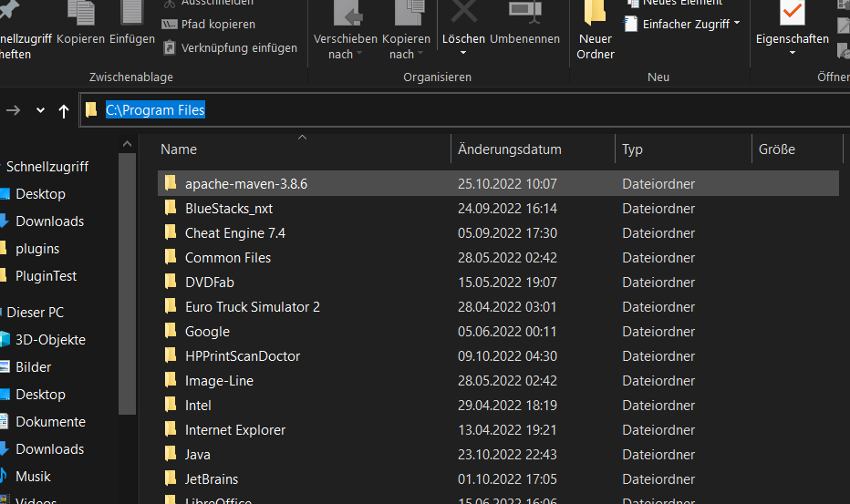Sort by Typ column header
Viewport: 850px width, 504px height.
tap(632, 149)
